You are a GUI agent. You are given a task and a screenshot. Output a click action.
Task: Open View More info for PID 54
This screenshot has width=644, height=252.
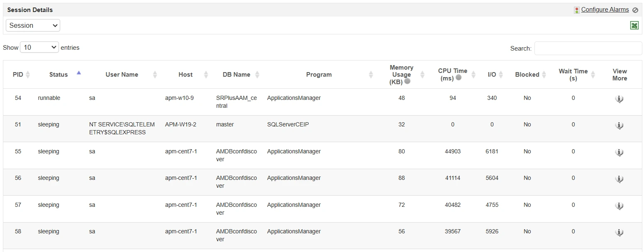click(x=619, y=99)
